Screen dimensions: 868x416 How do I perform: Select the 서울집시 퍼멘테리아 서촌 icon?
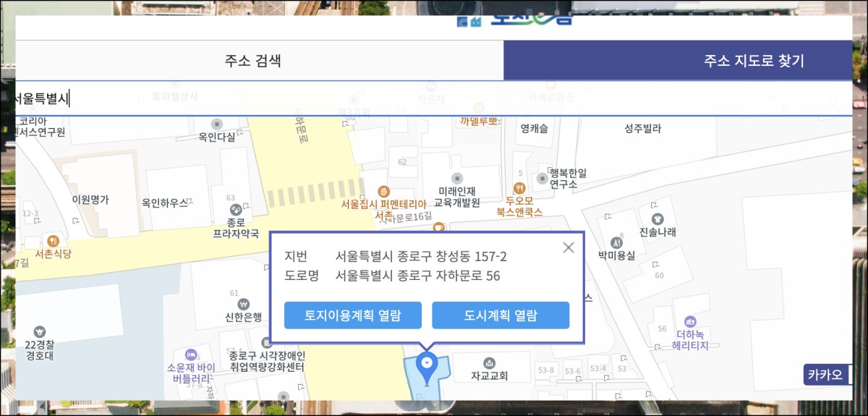click(384, 192)
